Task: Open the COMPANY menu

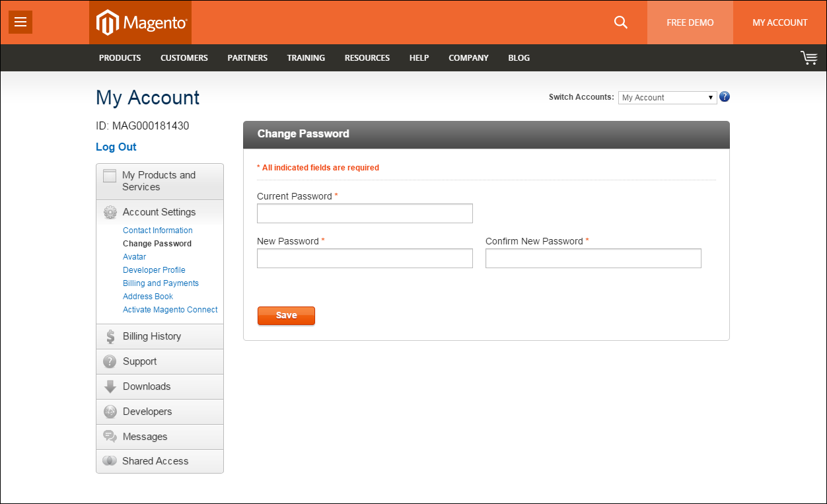Action: 468,58
